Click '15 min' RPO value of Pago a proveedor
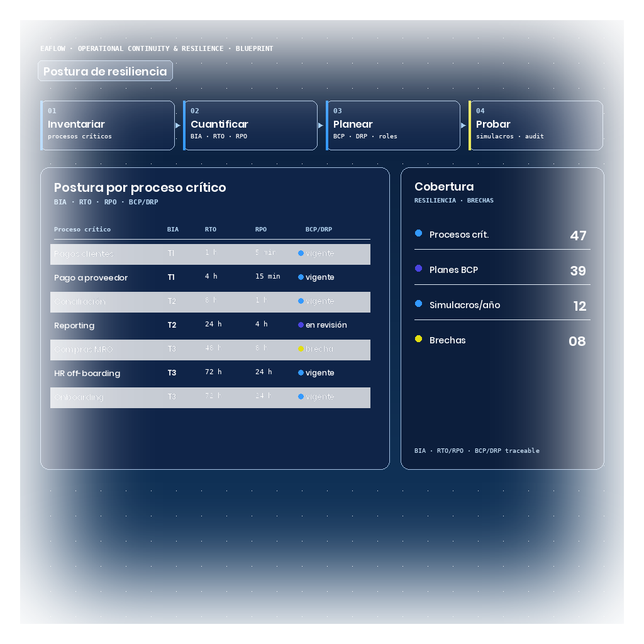The width and height of the screenshot is (644, 644). pyautogui.click(x=268, y=277)
